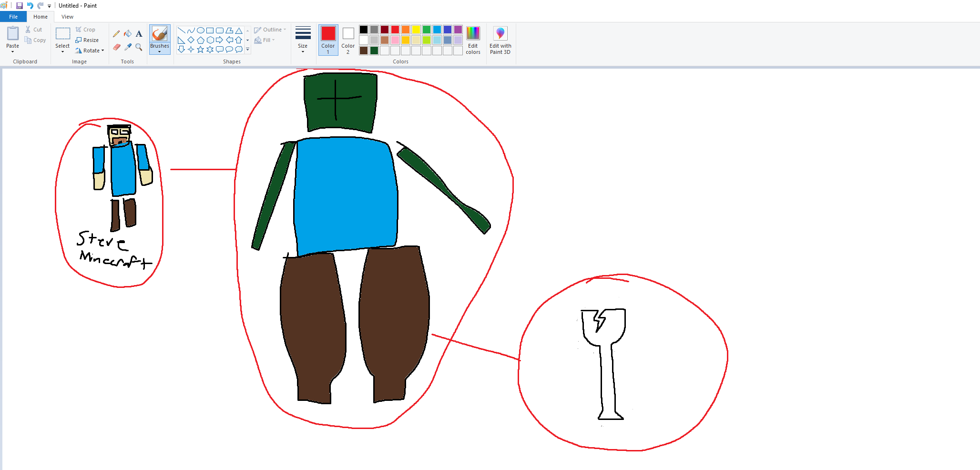Switch to the View tab
The width and height of the screenshot is (980, 470).
(67, 17)
